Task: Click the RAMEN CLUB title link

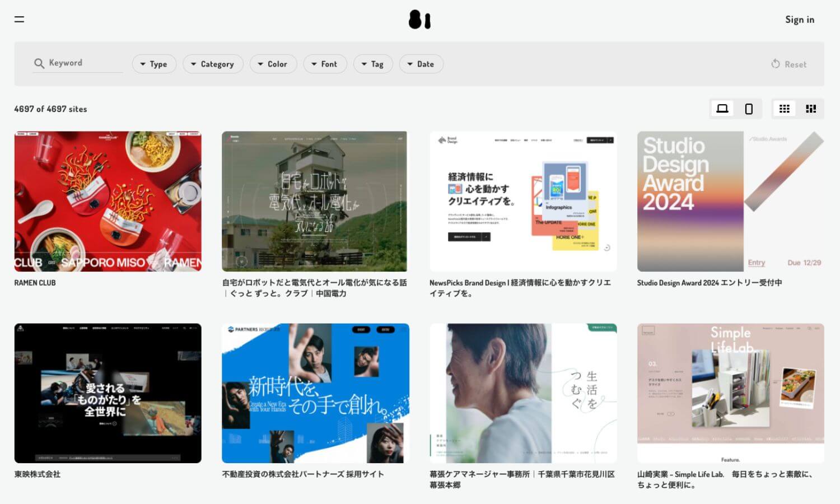Action: tap(35, 283)
